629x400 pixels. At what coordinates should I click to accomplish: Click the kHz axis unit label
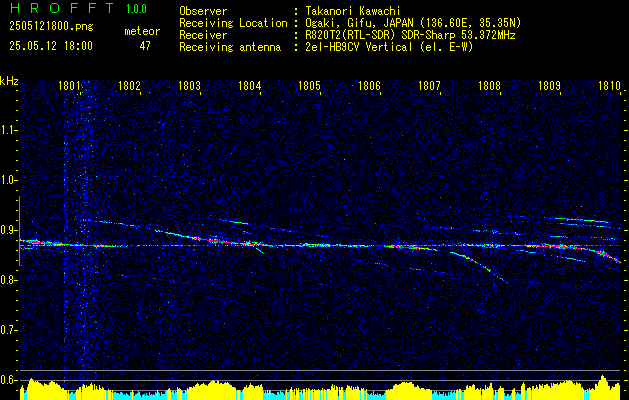9,81
